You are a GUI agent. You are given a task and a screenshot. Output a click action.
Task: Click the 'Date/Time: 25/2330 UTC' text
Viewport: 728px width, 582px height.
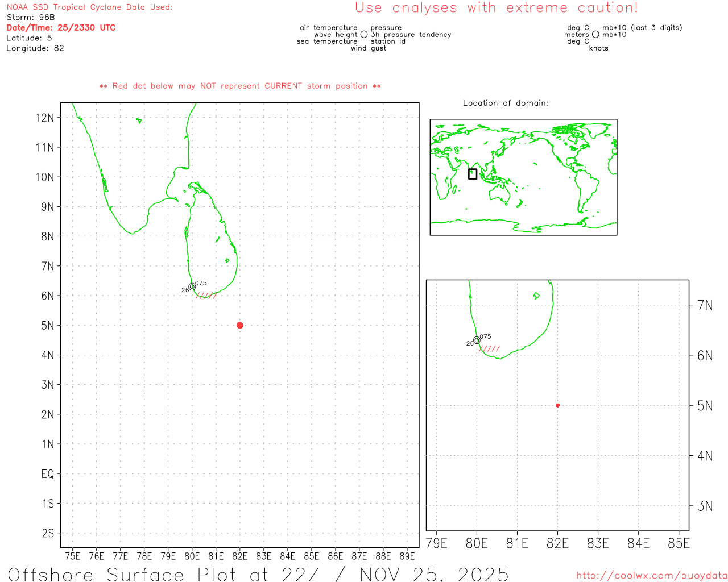coord(61,28)
